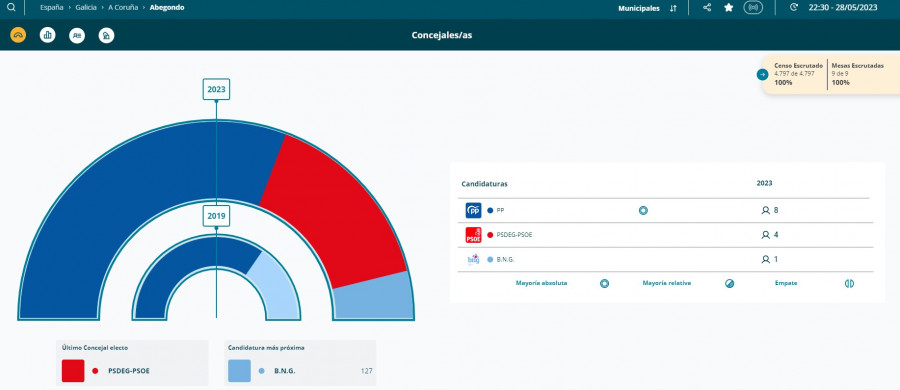The width and height of the screenshot is (900, 390).
Task: Click the red swatch under Último Concejal electo
Action: coord(73,371)
